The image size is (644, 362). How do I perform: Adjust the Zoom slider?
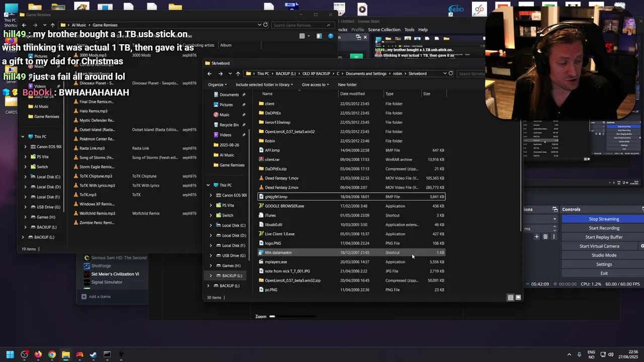click(x=293, y=317)
